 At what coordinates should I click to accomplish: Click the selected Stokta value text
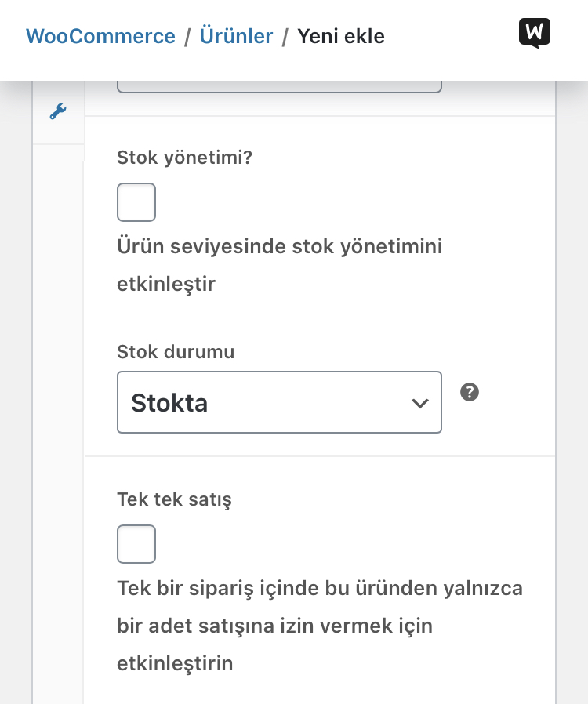(169, 403)
